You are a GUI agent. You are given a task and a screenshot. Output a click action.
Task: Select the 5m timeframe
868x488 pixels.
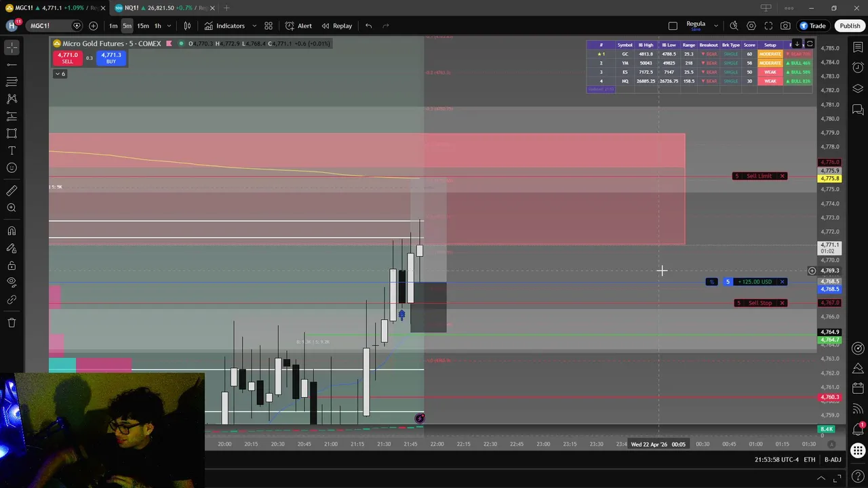coord(127,26)
